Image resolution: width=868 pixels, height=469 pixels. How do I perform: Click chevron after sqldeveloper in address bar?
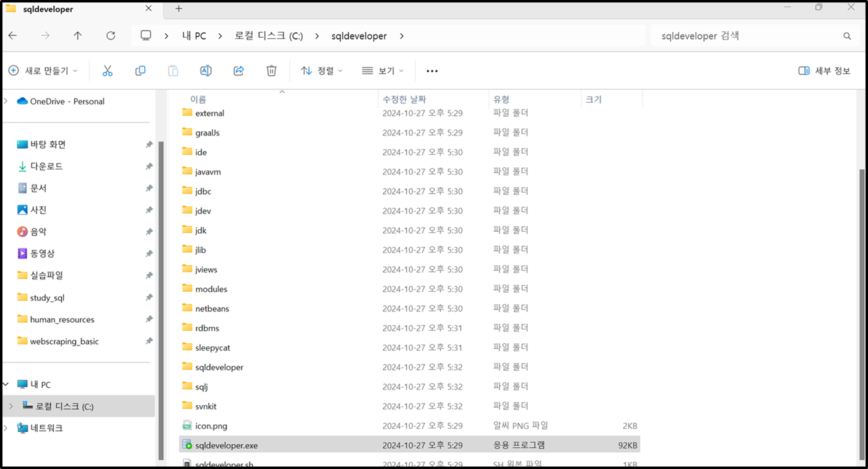click(x=401, y=36)
